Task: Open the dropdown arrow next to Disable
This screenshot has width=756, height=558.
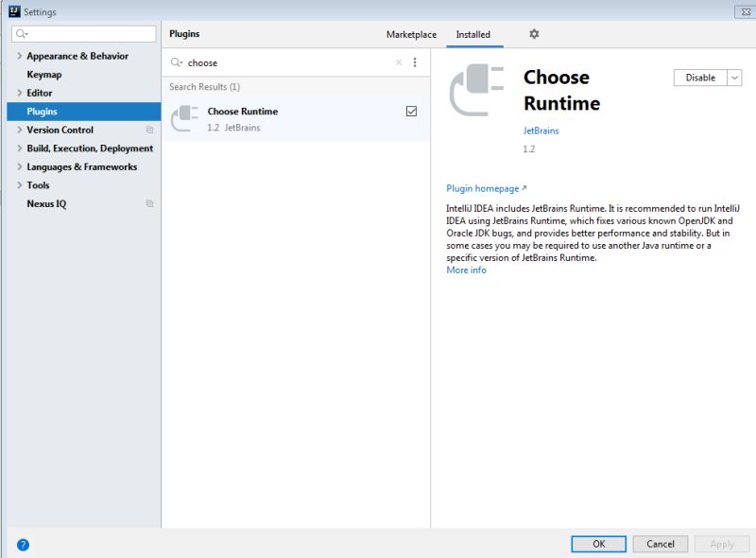Action: pos(734,78)
